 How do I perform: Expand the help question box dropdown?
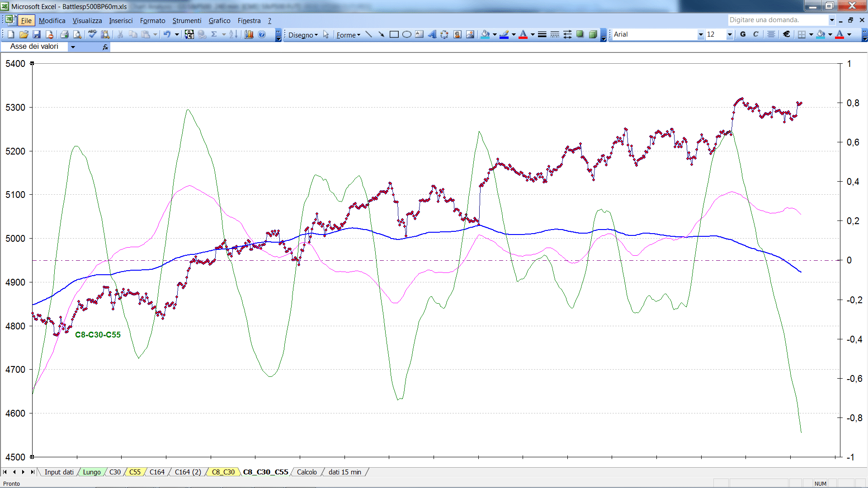coord(831,20)
